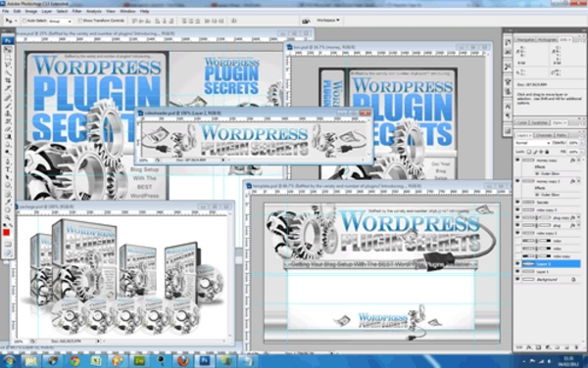The width and height of the screenshot is (588, 368).
Task: Enable Show Transform Controls checkbox
Action: 80,21
